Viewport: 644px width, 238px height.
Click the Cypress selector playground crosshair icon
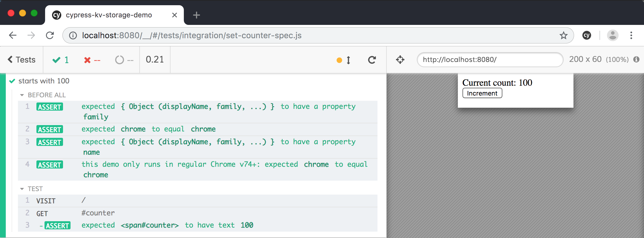400,60
